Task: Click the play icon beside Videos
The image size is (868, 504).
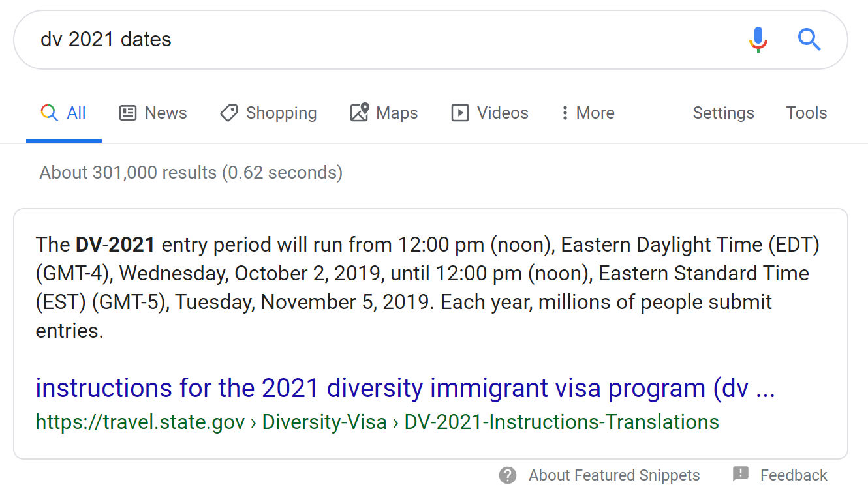Action: coord(460,113)
